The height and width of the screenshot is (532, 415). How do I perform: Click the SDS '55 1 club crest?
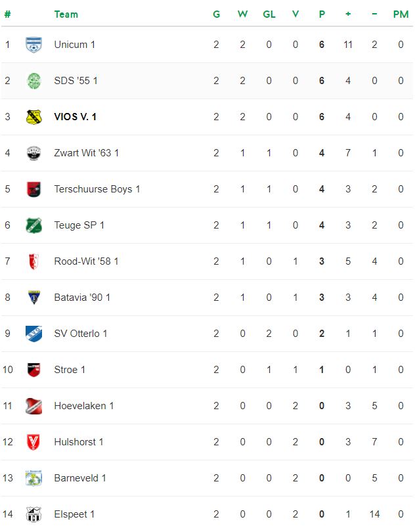[33, 81]
